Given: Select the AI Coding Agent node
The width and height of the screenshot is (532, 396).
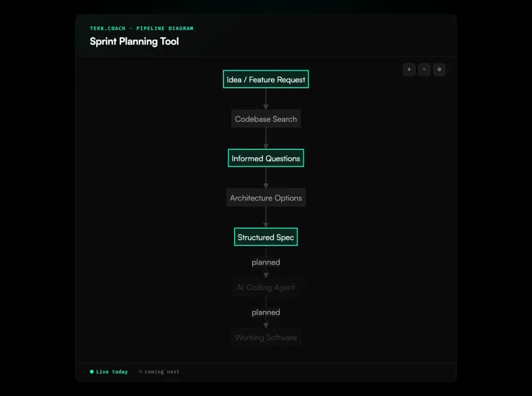Looking at the screenshot, I should point(265,288).
